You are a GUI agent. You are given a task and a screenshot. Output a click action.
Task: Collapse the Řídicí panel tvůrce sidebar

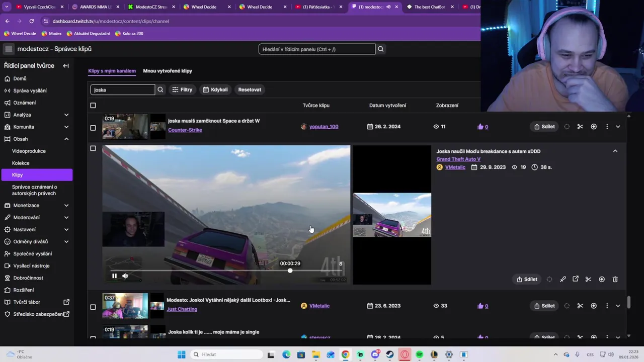coord(66,66)
